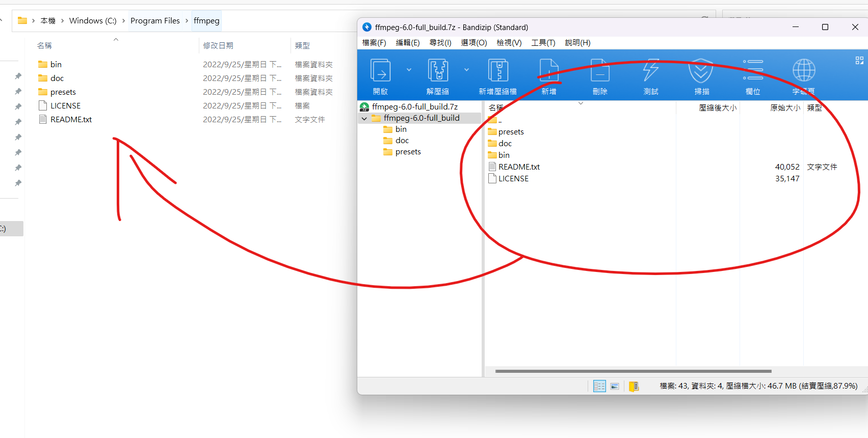The height and width of the screenshot is (438, 868).
Task: Open the 尋找(I) menu
Action: (440, 43)
